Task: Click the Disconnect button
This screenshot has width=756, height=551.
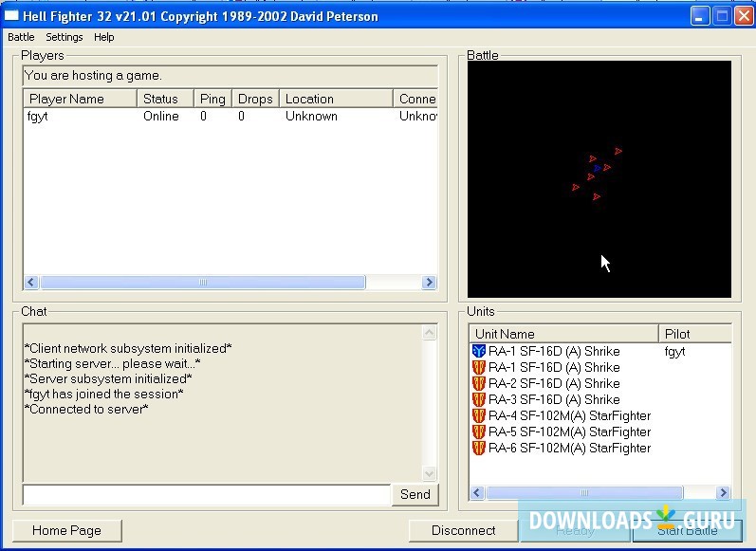Action: [x=463, y=530]
